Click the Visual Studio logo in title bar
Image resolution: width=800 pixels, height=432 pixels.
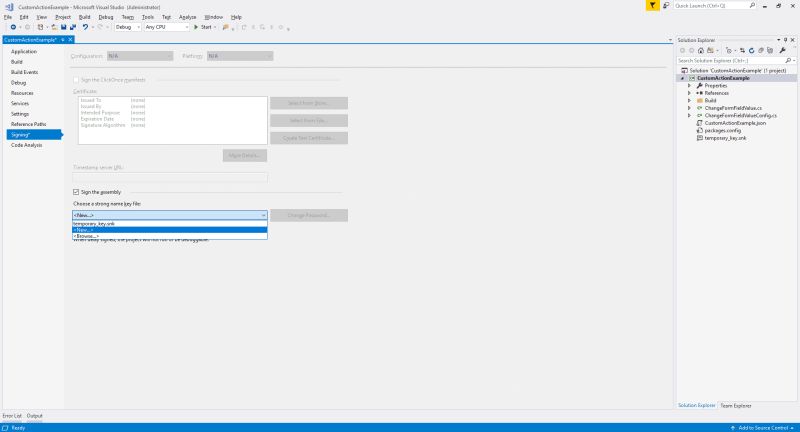click(x=9, y=7)
